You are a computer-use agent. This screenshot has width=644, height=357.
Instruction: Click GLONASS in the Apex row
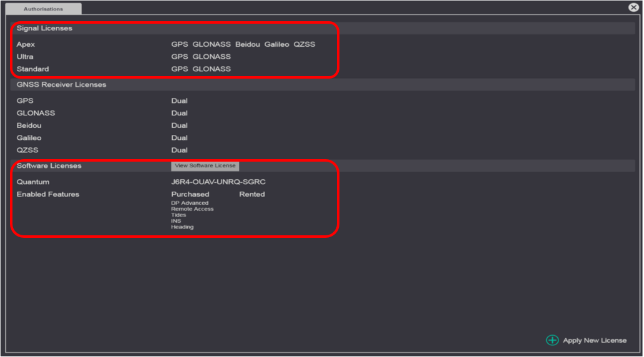(x=212, y=44)
